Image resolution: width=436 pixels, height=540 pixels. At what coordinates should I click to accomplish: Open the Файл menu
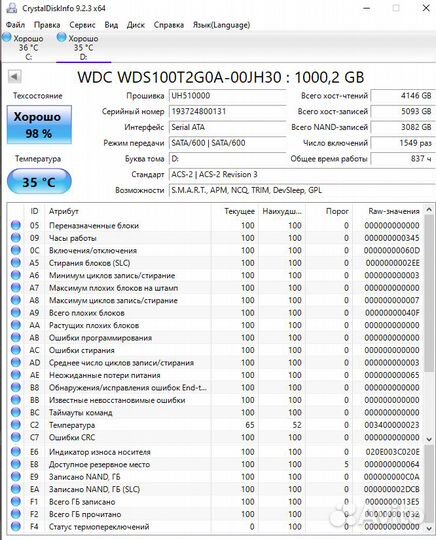pos(15,25)
